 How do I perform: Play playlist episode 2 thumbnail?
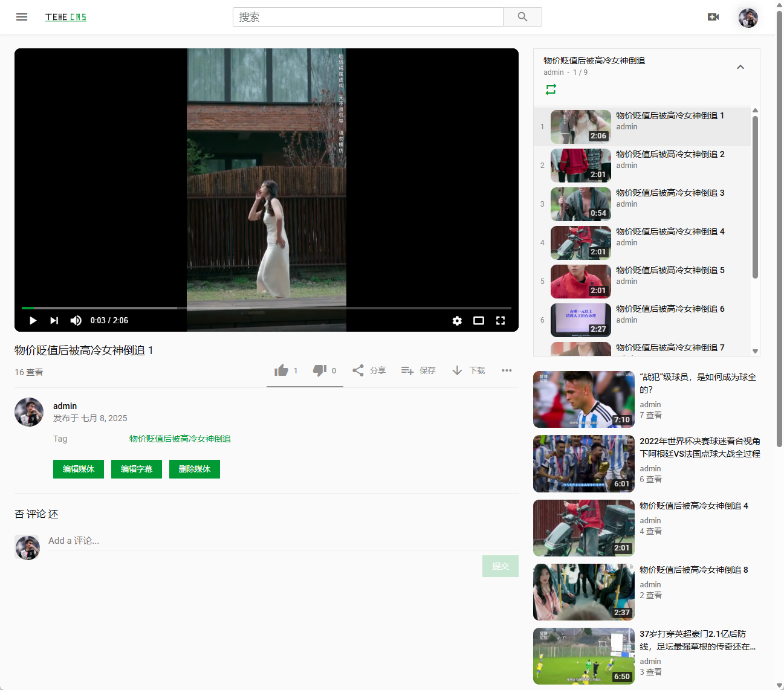tap(580, 165)
